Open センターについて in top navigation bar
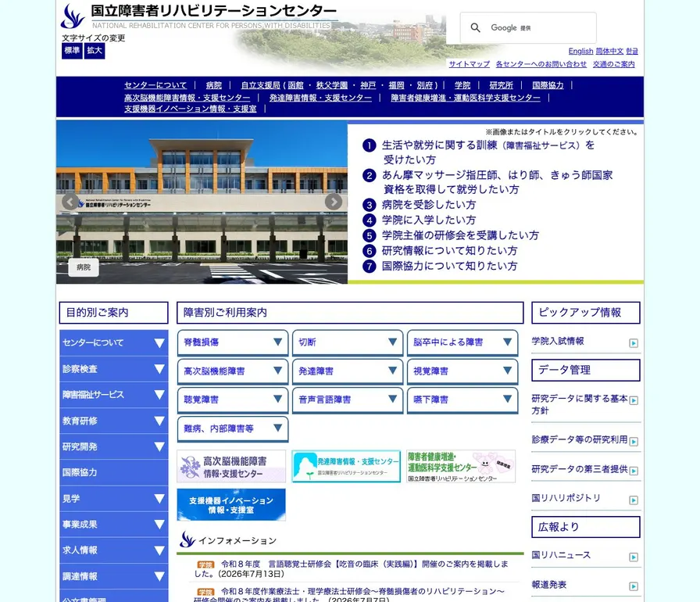This screenshot has width=700, height=602. coord(155,85)
